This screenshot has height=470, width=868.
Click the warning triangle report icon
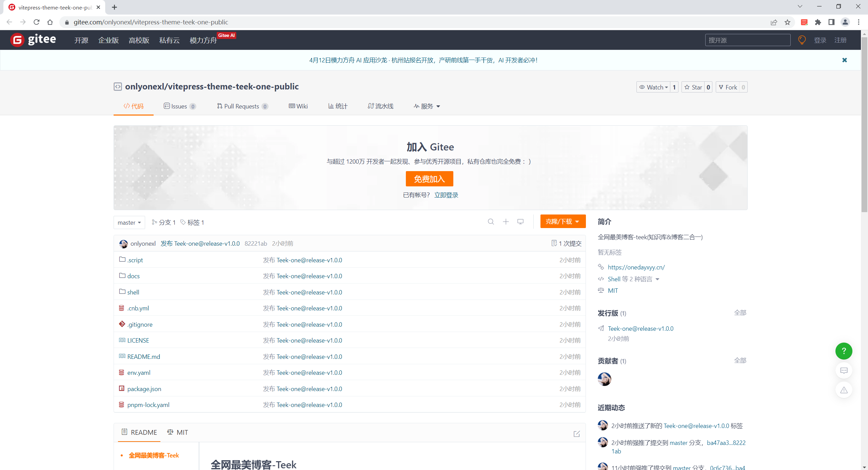click(844, 390)
